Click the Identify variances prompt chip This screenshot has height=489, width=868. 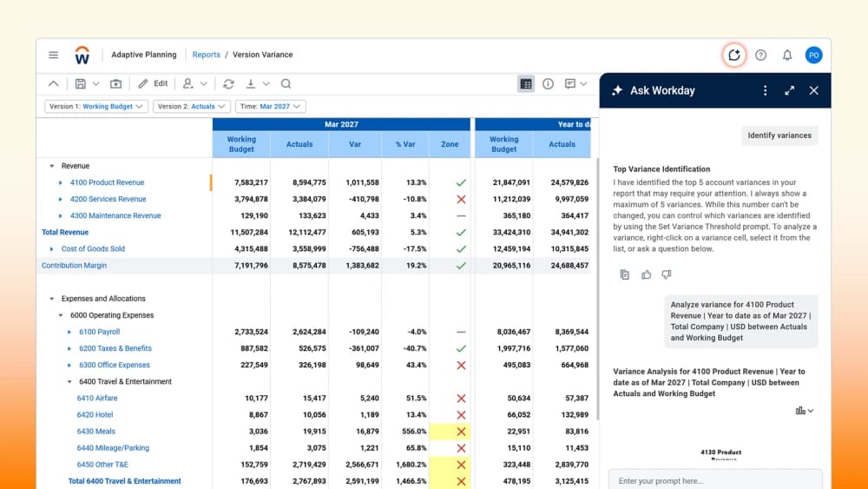(779, 135)
